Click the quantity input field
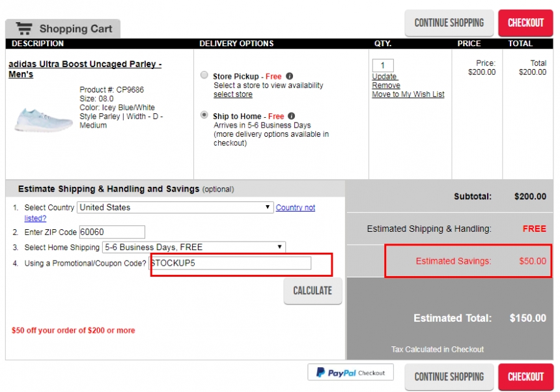Image resolution: width=560 pixels, height=392 pixels. point(383,65)
